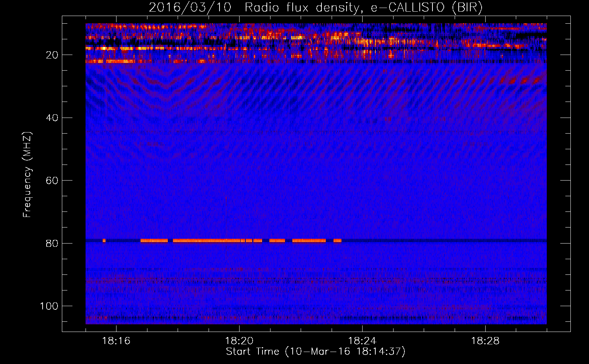
Task: Click the plot title 'Radio flux density, e-CALLISTO (BIR)'
Action: coord(364,7)
